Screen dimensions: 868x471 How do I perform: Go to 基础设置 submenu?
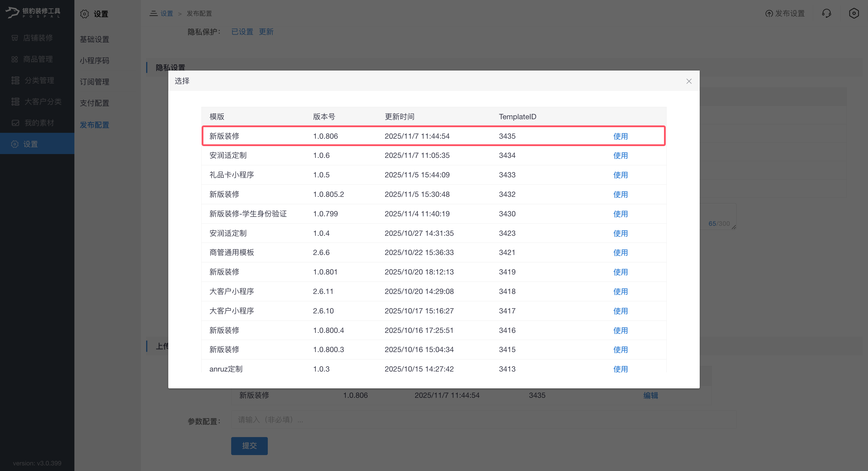pyautogui.click(x=94, y=39)
